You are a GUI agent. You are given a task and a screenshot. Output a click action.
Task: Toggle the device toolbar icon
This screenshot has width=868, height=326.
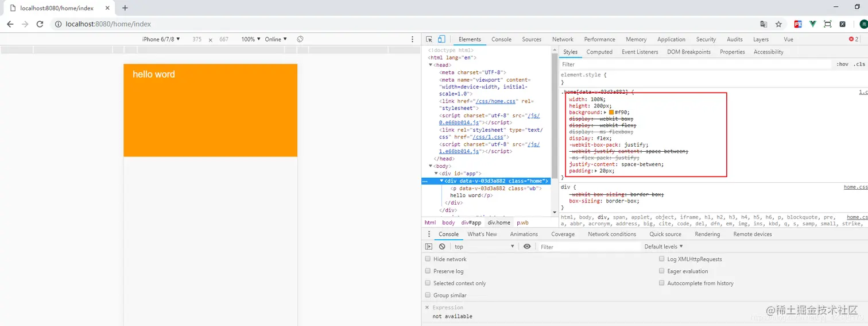click(441, 39)
